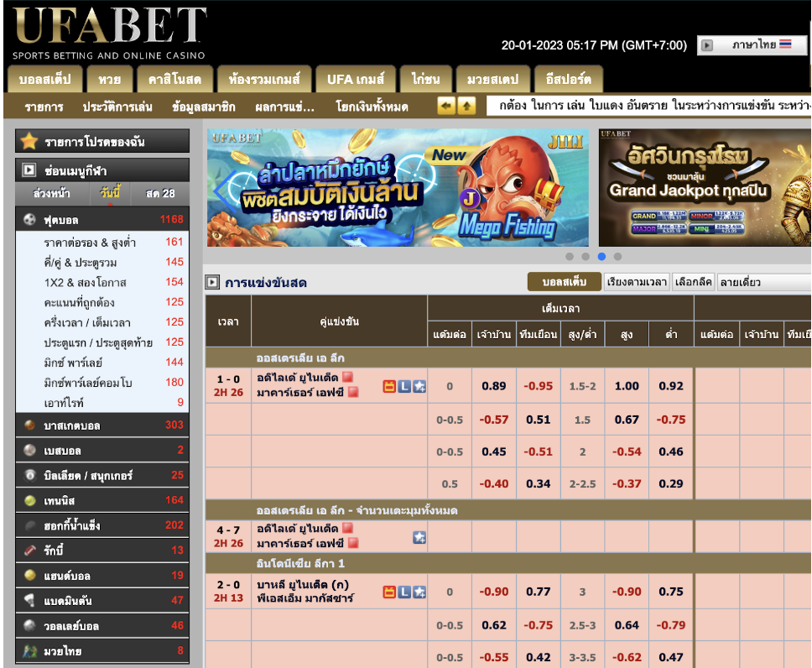Open the ลายเดี่ยว dropdown
The width and height of the screenshot is (812, 668).
tap(764, 282)
